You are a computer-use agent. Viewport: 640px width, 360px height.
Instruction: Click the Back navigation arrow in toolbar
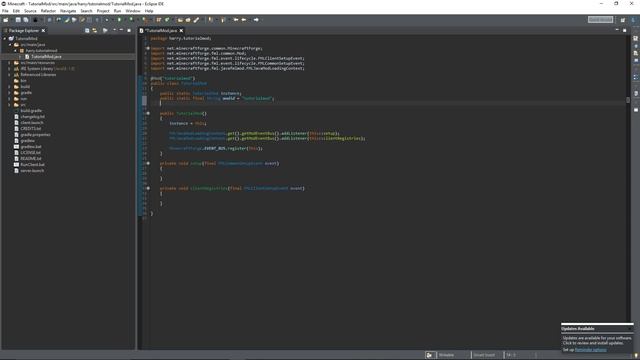click(x=244, y=20)
